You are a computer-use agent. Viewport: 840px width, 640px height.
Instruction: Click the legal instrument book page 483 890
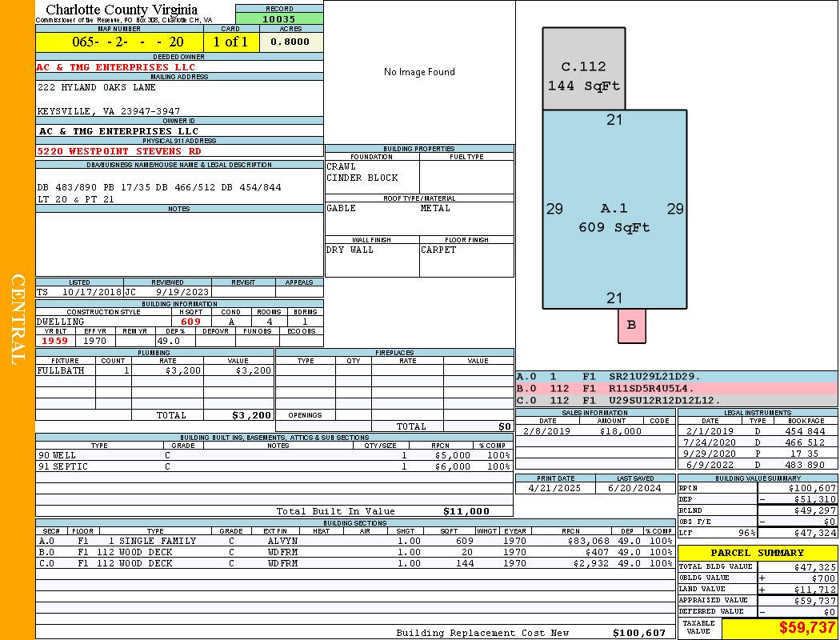coord(806,465)
